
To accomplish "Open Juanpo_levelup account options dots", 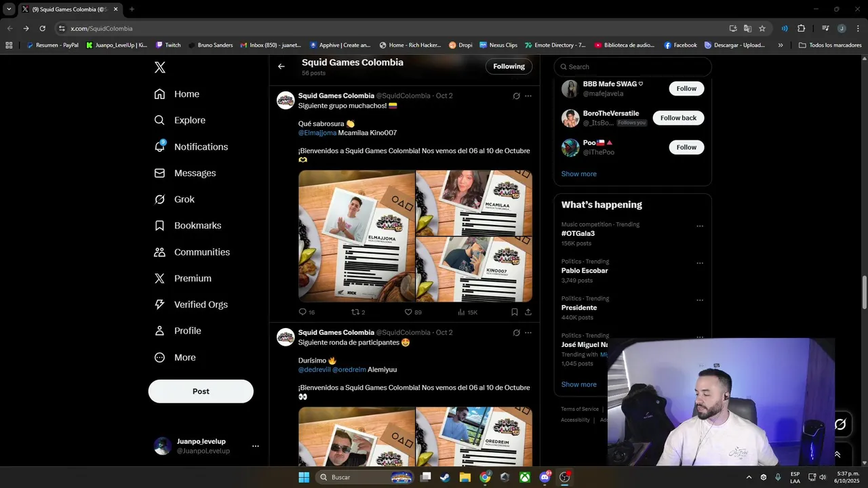I will 256,446.
